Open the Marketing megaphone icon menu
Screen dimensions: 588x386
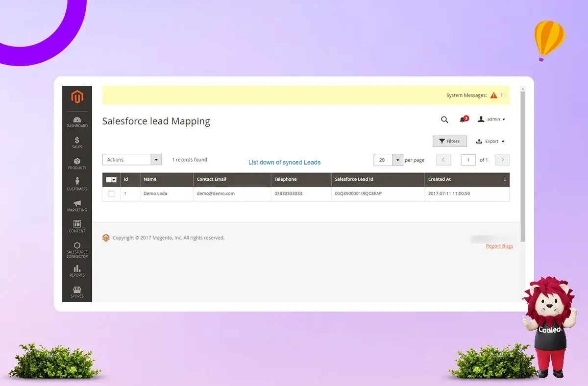(77, 206)
